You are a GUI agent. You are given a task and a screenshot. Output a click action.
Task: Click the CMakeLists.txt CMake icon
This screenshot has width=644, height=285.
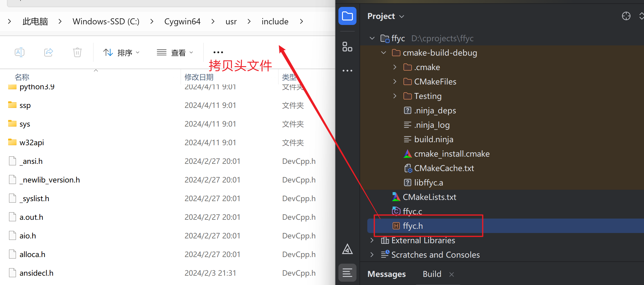(396, 197)
